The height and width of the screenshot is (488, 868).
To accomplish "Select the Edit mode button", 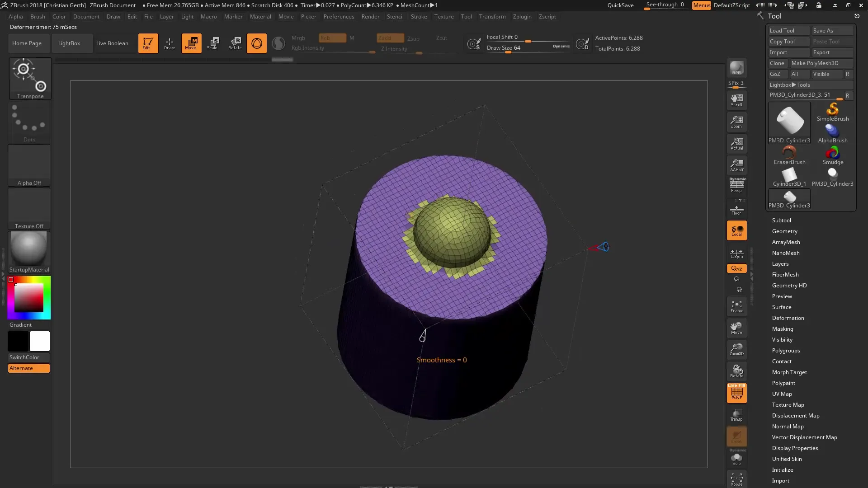I will click(x=148, y=43).
